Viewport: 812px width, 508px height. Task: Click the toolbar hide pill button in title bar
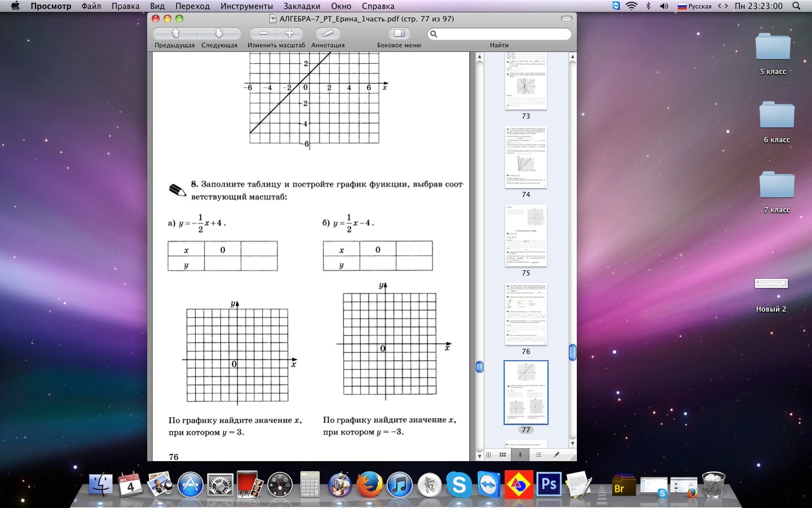[x=567, y=19]
